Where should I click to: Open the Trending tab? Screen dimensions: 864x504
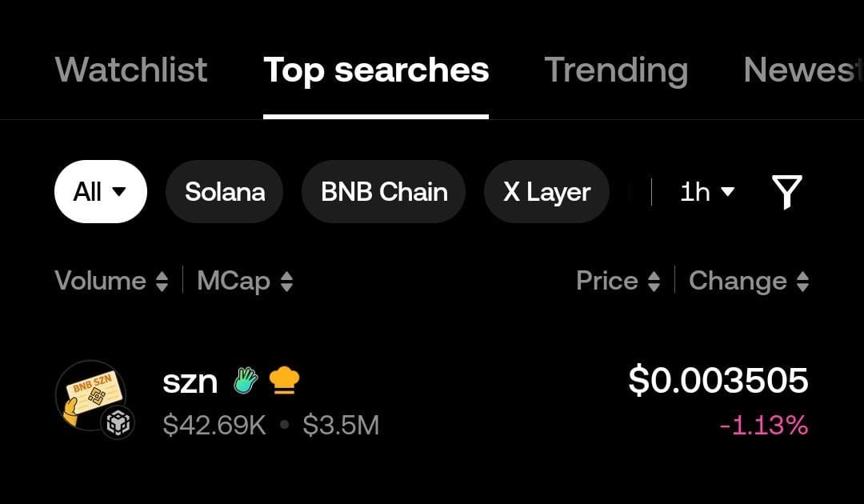click(x=616, y=70)
